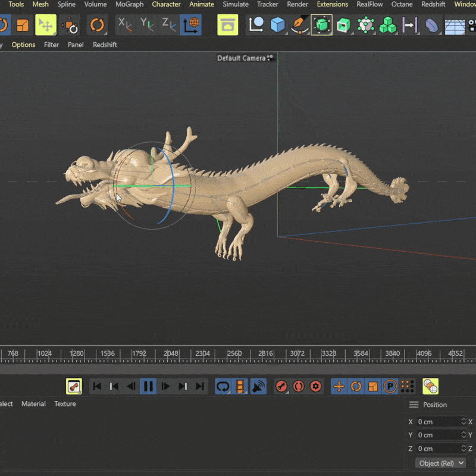Select the Move tool icon
Screen dimensions: 476x476
pos(45,25)
